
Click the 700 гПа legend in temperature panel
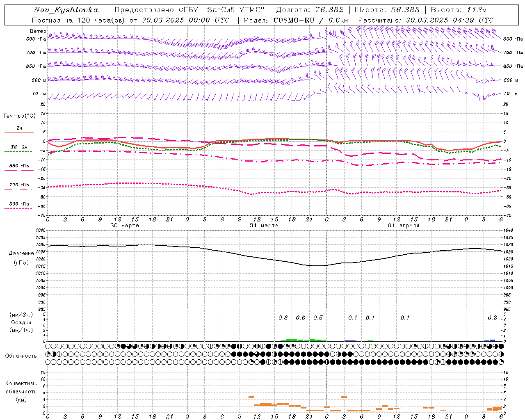19,185
